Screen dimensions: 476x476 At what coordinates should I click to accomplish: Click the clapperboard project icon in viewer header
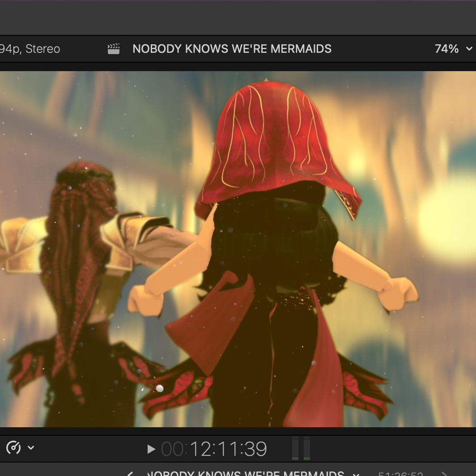114,49
